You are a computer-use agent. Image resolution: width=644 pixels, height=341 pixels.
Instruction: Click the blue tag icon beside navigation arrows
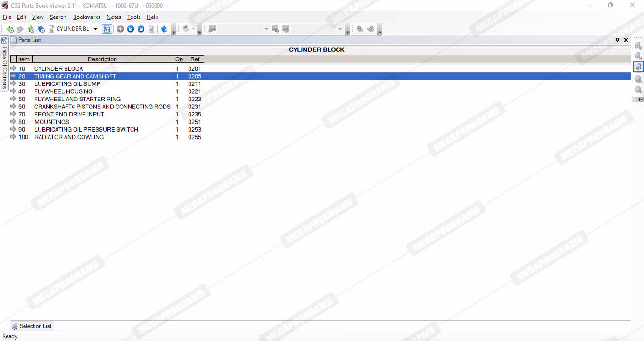pyautogui.click(x=41, y=29)
